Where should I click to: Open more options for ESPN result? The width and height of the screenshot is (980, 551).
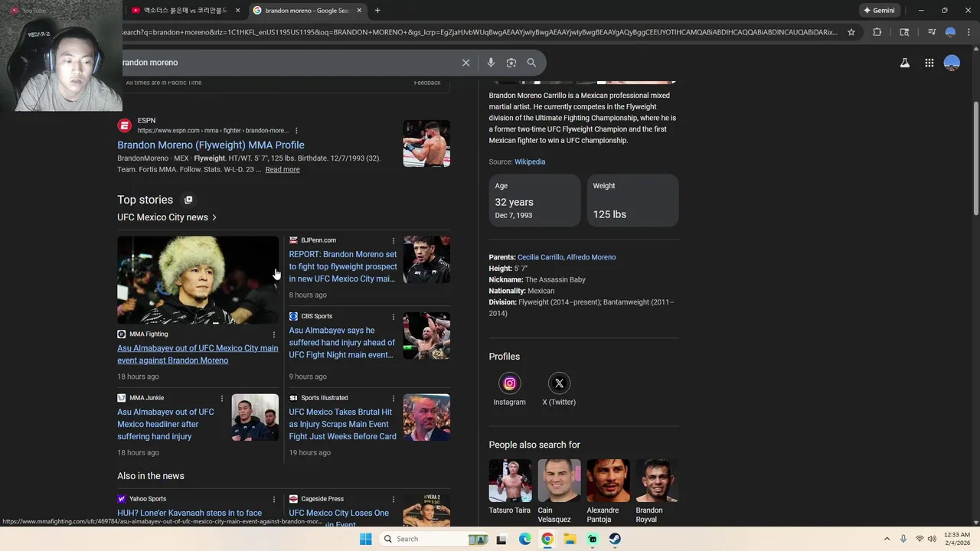pos(296,131)
